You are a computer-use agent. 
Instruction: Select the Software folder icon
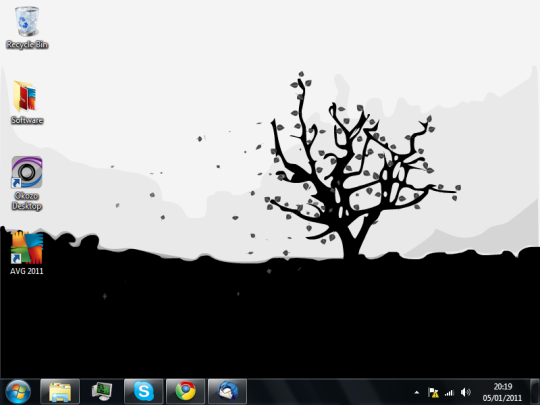[x=25, y=96]
